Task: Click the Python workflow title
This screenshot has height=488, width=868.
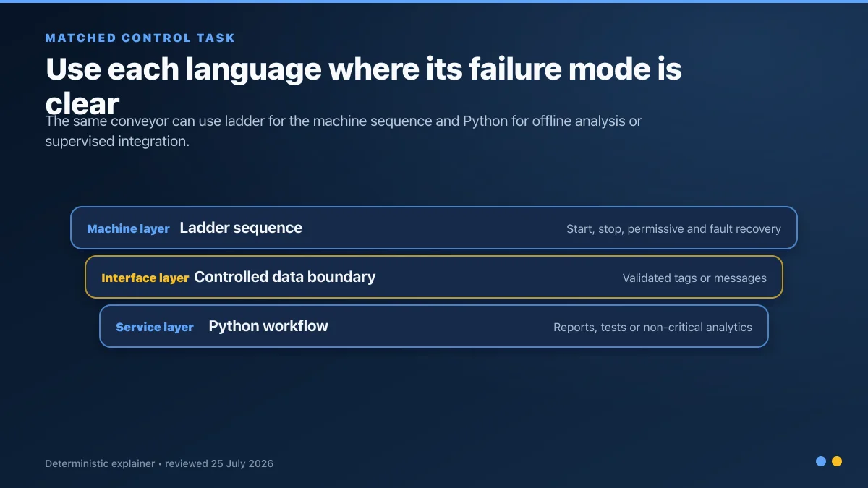Action: 268,326
